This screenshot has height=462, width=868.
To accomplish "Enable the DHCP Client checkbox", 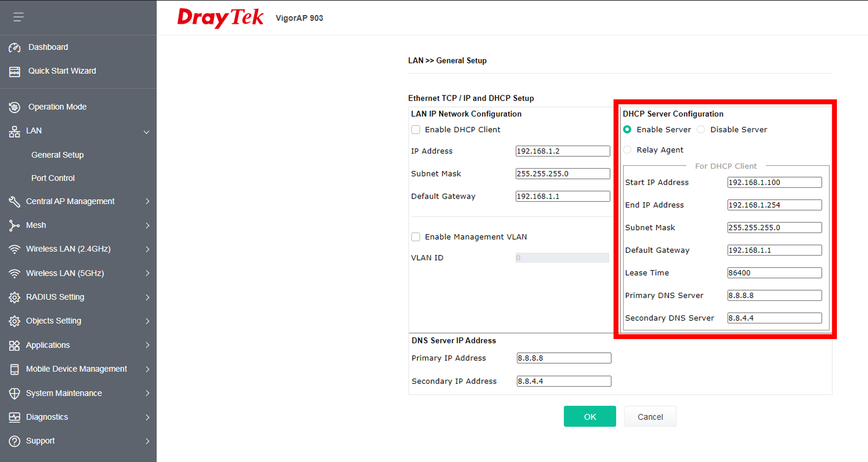I will [x=416, y=130].
